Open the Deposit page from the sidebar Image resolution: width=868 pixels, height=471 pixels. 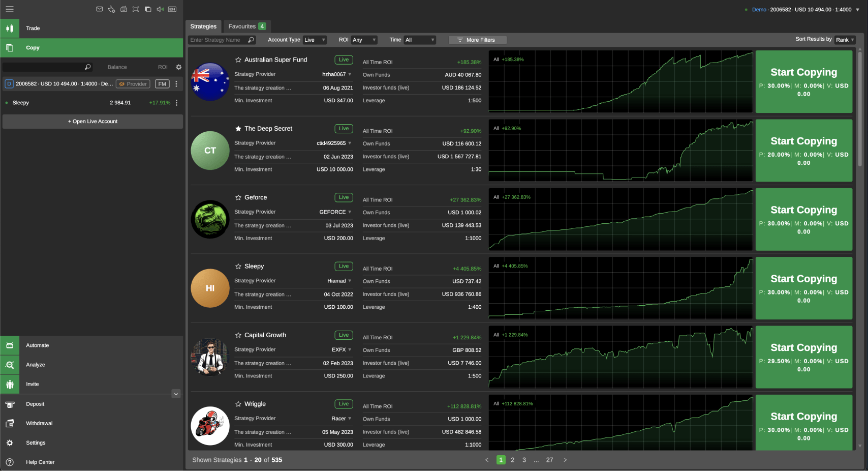tap(35, 404)
